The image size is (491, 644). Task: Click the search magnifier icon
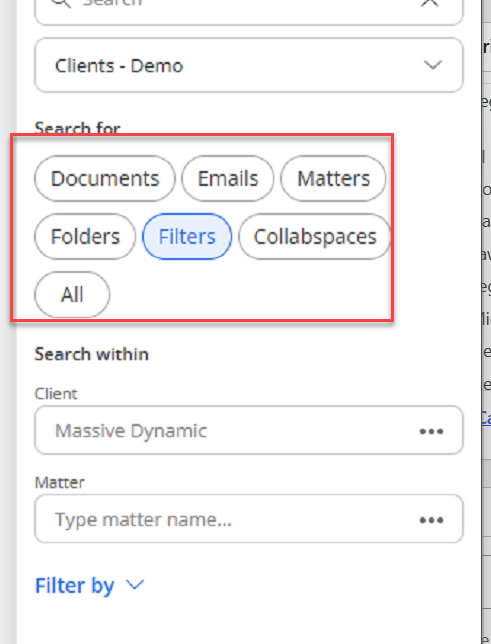coord(61,3)
